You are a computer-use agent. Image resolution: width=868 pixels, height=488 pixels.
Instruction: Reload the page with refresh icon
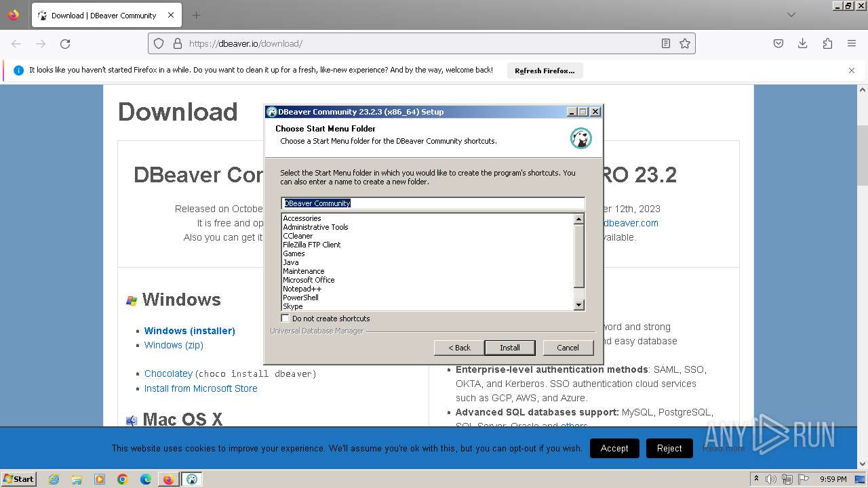click(65, 43)
